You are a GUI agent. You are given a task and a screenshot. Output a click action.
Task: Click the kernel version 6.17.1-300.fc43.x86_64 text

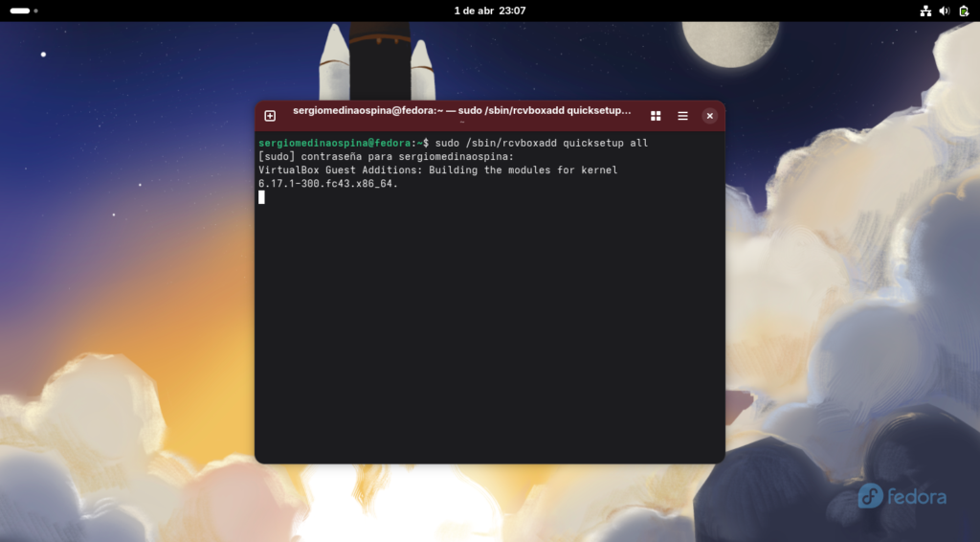point(327,184)
